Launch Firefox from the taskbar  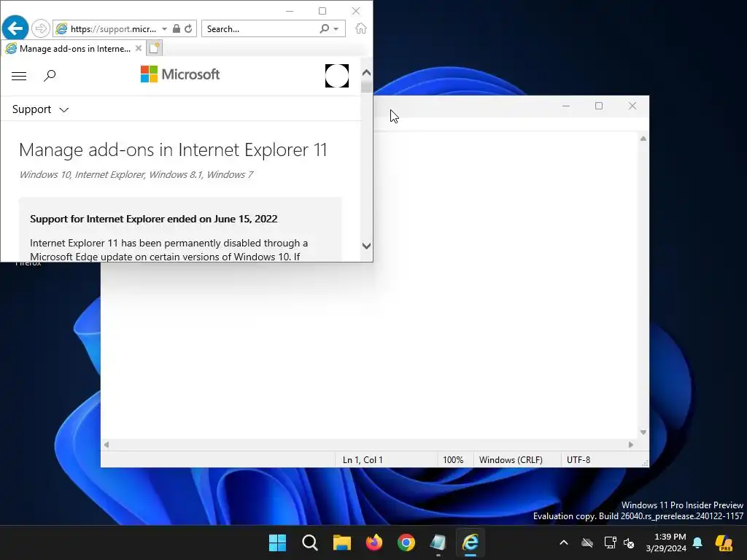click(x=374, y=542)
